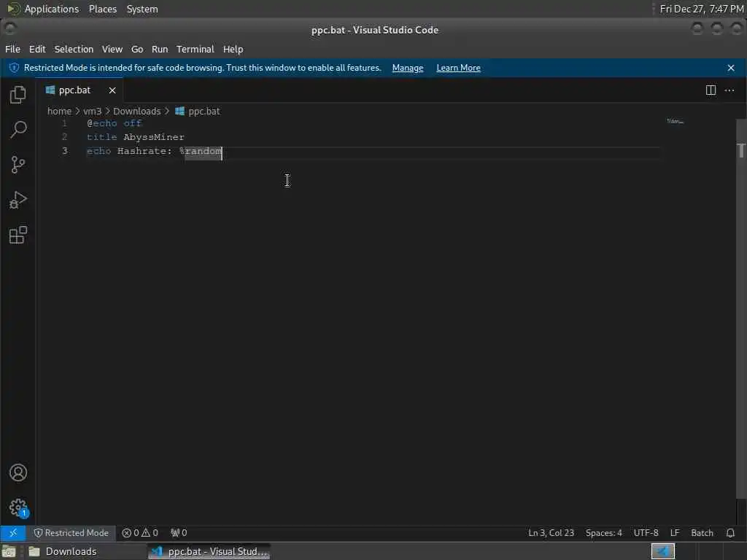
Task: Open the Terminal menu
Action: coord(196,49)
